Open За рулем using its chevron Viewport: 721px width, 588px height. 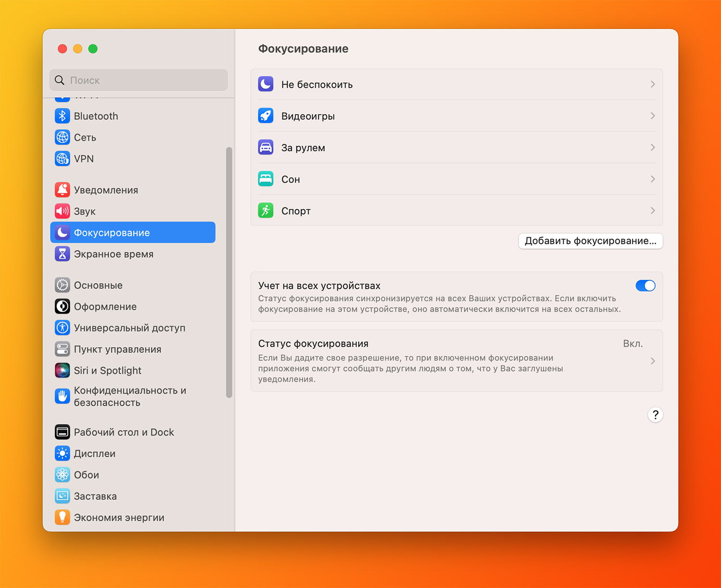coord(652,148)
